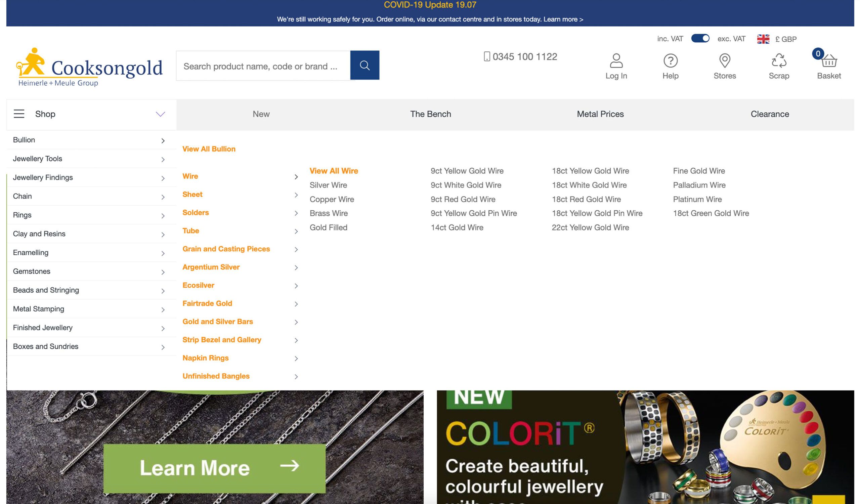Image resolution: width=860 pixels, height=504 pixels.
Task: Collapse the Shop menu chevron
Action: click(x=160, y=114)
